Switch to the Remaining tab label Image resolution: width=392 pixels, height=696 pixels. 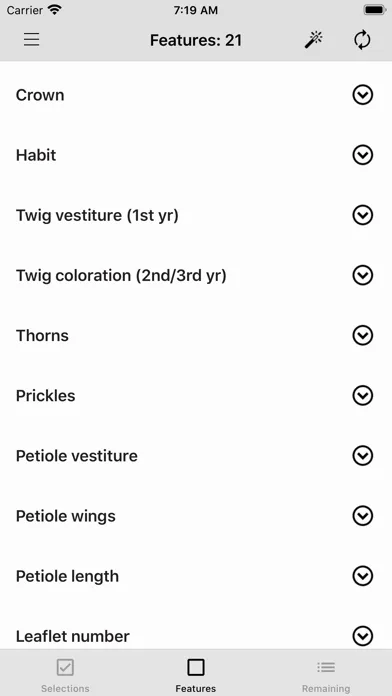(326, 688)
